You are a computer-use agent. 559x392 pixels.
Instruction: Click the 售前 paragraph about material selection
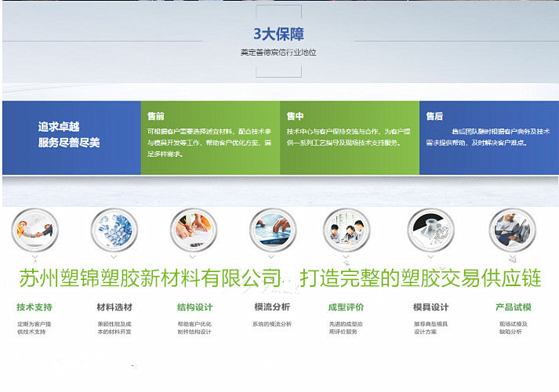[x=209, y=143]
